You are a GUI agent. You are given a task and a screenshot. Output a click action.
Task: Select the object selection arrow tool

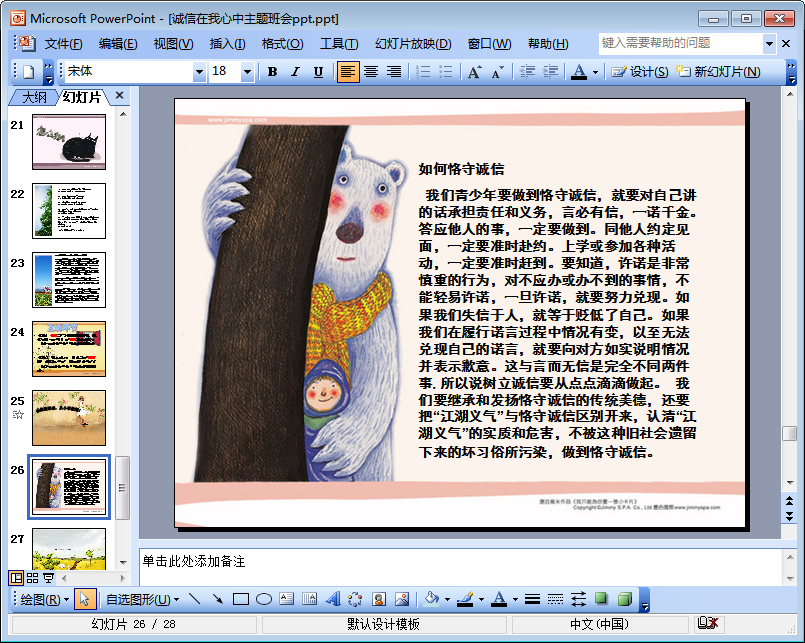pyautogui.click(x=85, y=599)
